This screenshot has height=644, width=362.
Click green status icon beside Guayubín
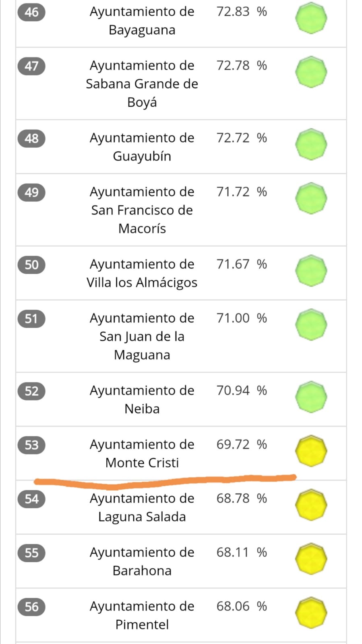point(311,144)
